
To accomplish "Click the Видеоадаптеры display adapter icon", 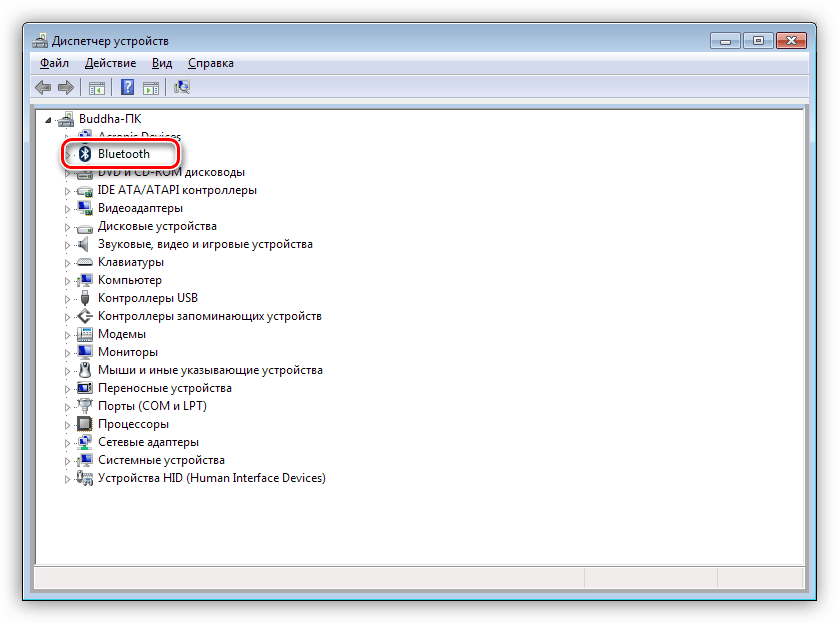I will pos(85,208).
